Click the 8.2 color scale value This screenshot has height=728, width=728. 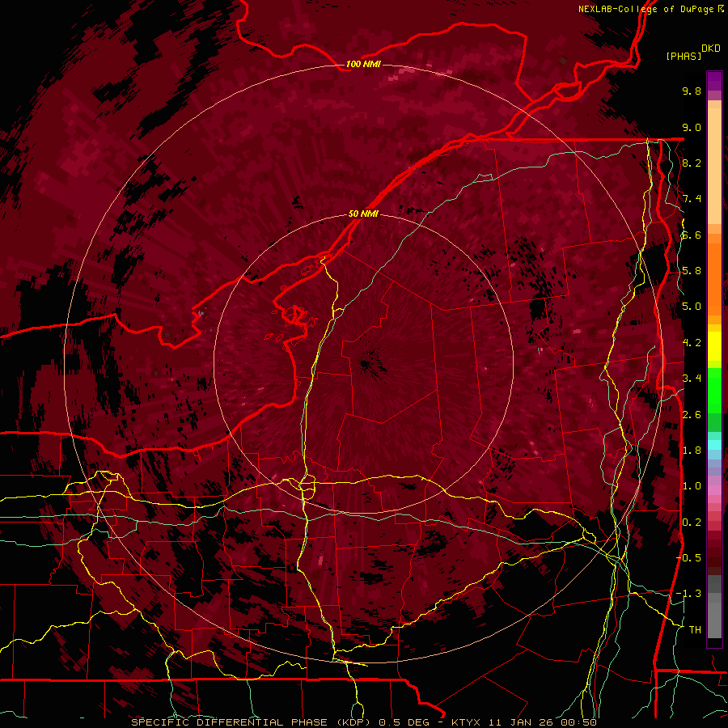point(692,163)
